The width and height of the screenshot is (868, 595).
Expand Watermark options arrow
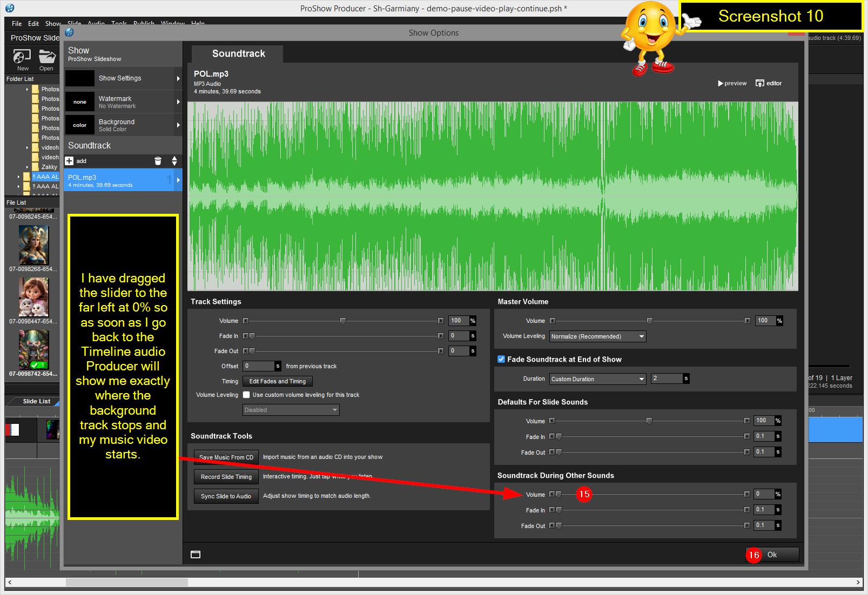(x=178, y=102)
